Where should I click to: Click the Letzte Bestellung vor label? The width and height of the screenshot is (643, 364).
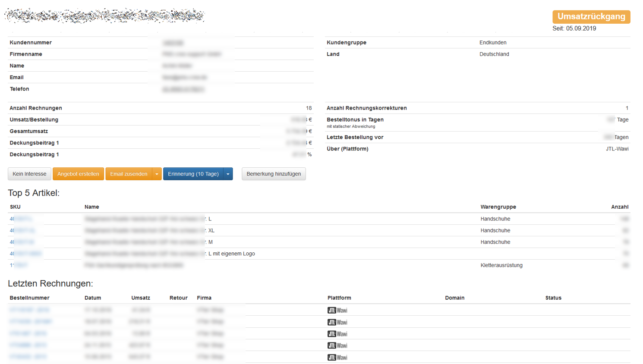coord(355,138)
